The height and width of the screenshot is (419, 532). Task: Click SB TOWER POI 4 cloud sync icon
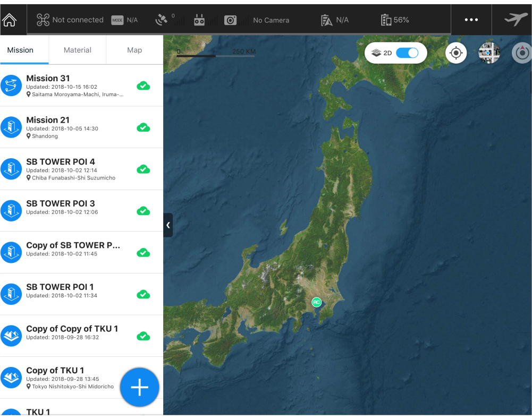click(143, 169)
